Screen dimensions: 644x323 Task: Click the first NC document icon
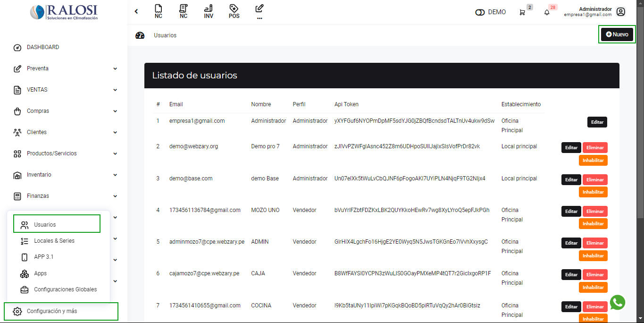point(159,11)
